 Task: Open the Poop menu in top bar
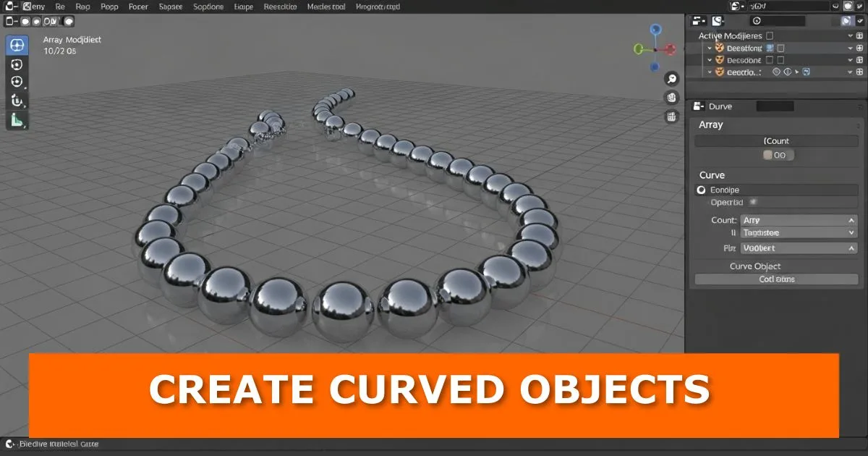pos(109,7)
